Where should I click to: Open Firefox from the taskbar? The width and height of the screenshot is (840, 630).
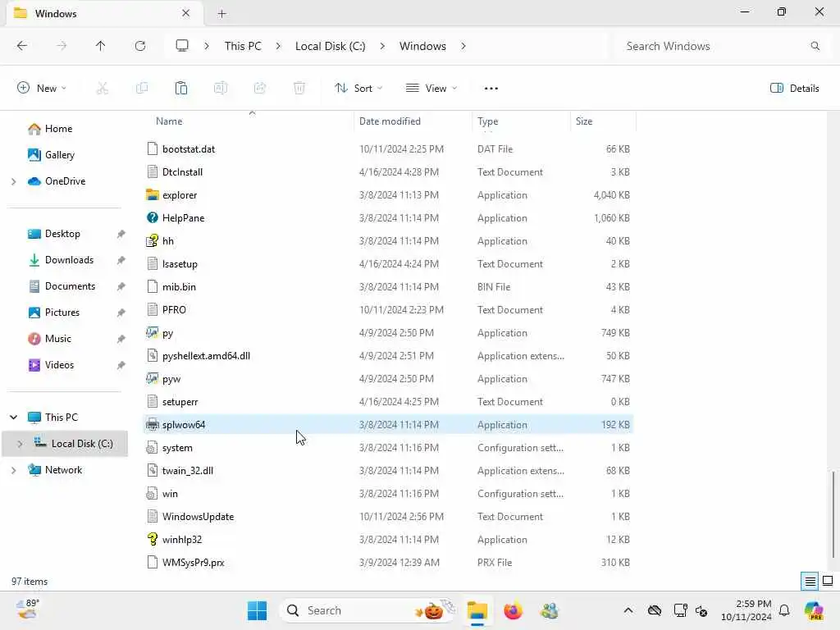(513, 610)
